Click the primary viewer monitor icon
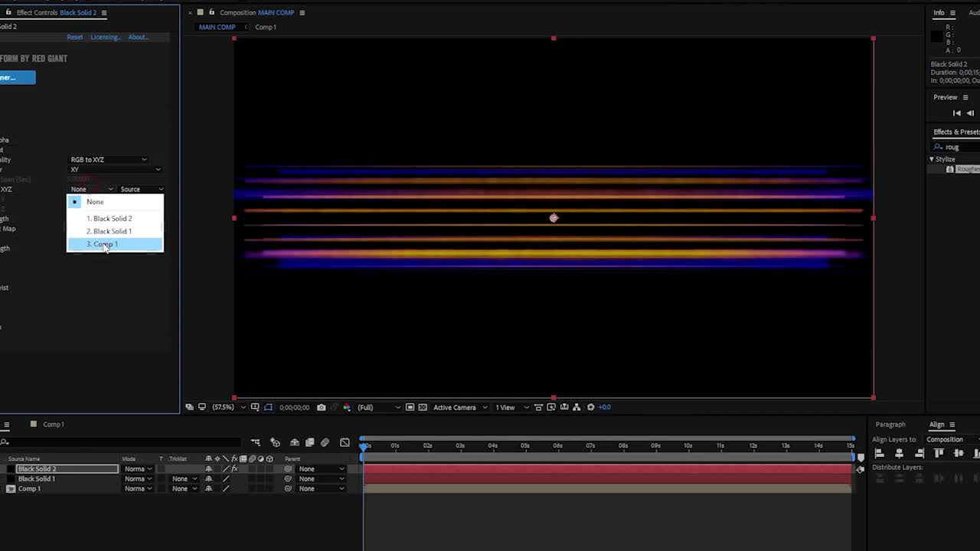Image resolution: width=980 pixels, height=551 pixels. 202,407
